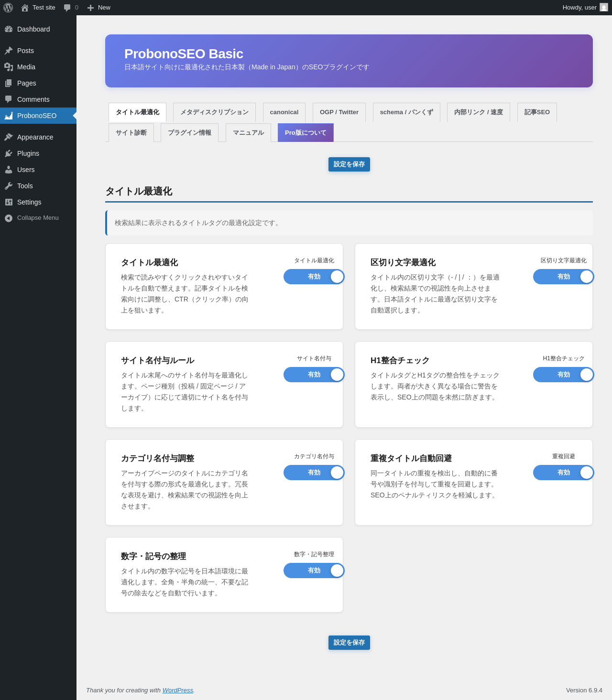612x700 pixels.
Task: Collapse the admin sidebar menu
Action: (x=38, y=218)
